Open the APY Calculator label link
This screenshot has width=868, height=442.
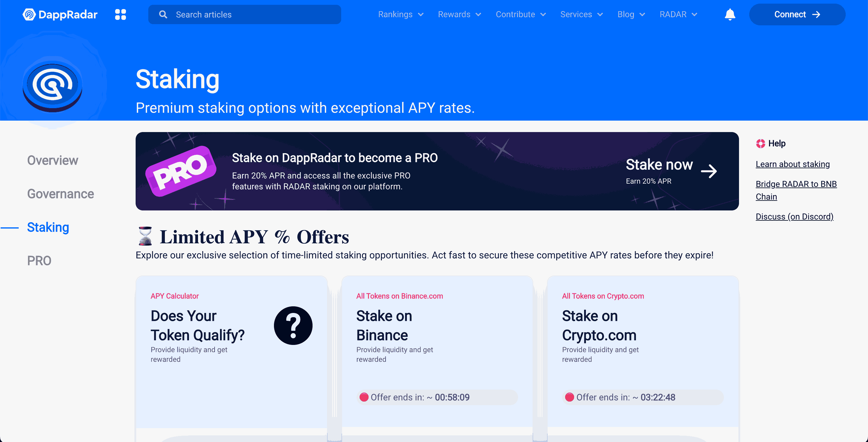175,296
